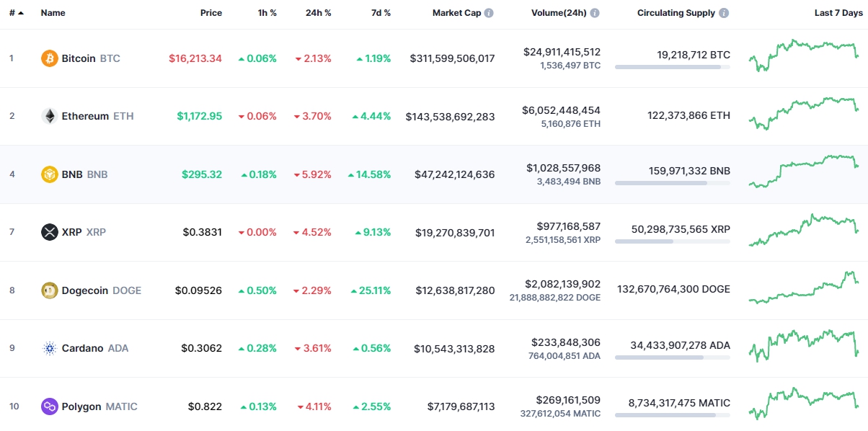Click Ethereum supply 122,373,866 ETH
This screenshot has width=868, height=431.
688,115
